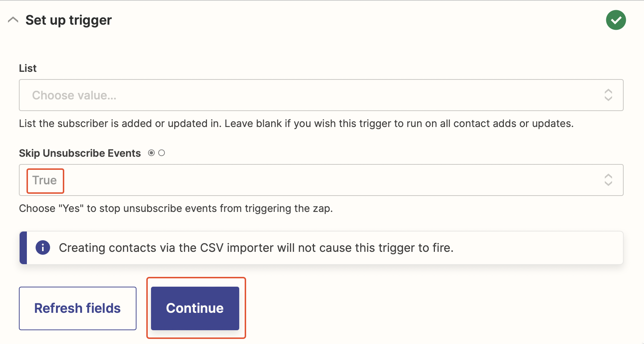Click the CSV importer notice text
This screenshot has height=344, width=644.
256,248
